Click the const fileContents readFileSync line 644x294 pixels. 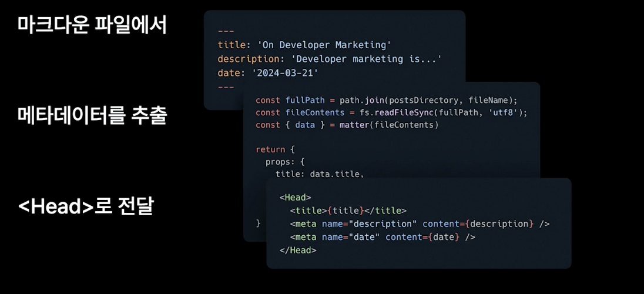point(391,112)
